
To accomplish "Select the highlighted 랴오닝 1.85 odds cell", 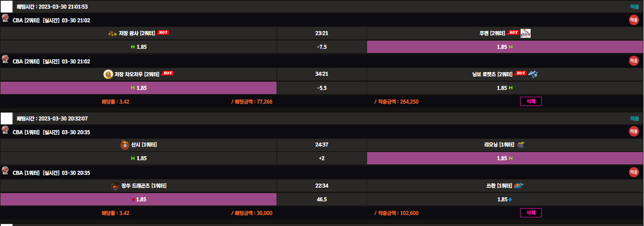I will pos(505,158).
